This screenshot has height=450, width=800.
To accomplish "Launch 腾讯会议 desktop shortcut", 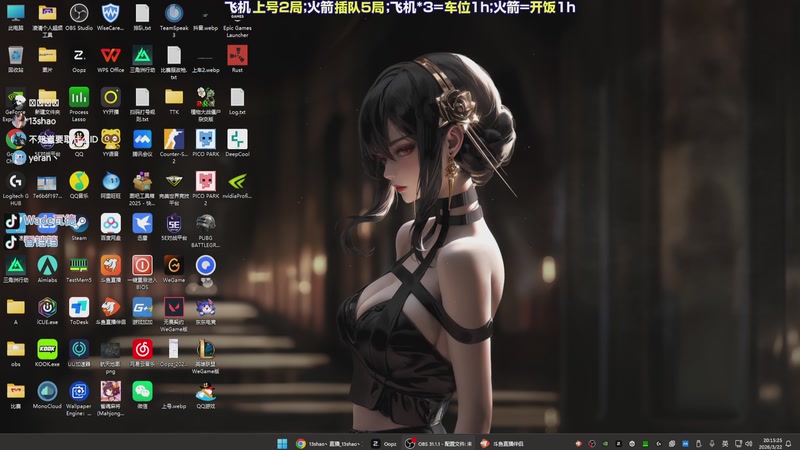I will coord(142,139).
